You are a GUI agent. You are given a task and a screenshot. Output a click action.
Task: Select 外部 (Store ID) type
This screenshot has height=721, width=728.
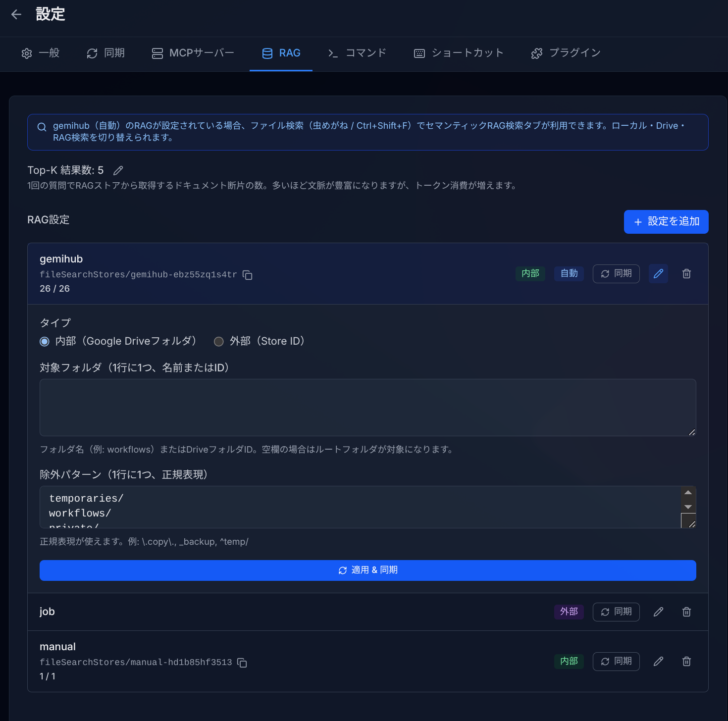[x=219, y=342]
